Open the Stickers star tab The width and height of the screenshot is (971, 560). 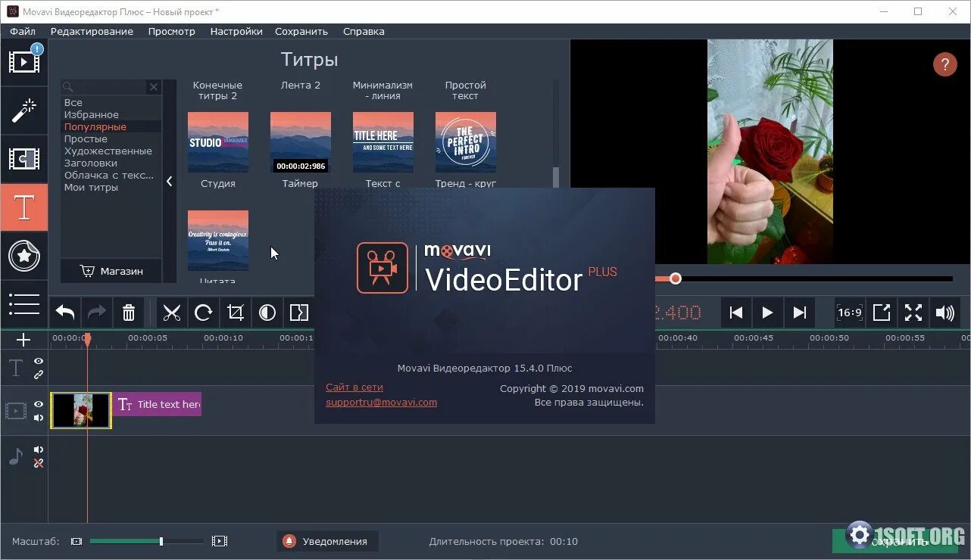pyautogui.click(x=23, y=256)
